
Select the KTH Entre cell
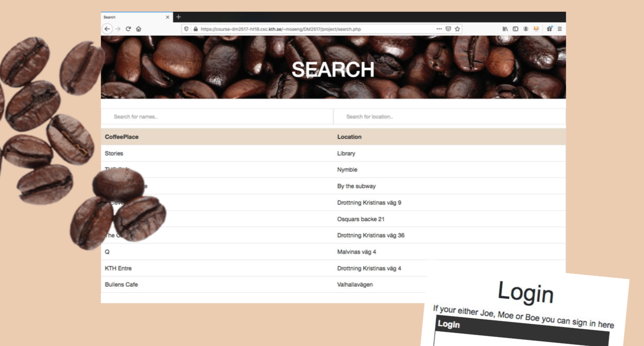tap(118, 268)
